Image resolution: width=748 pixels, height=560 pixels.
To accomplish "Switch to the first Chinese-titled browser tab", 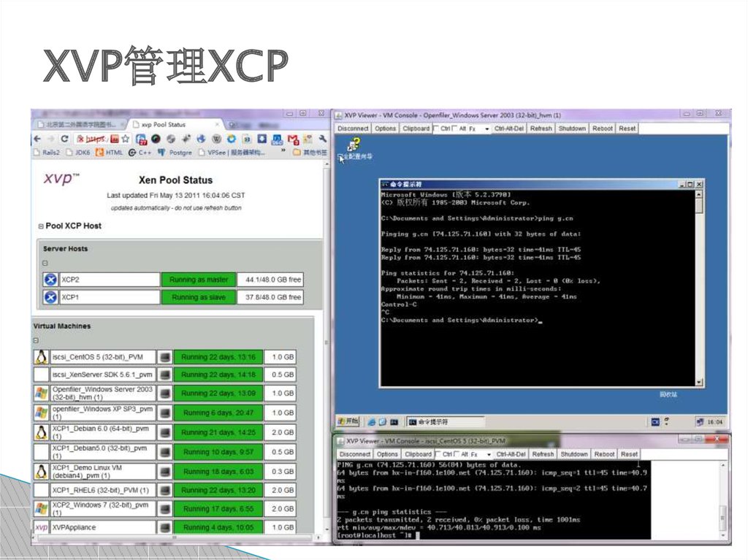I will [80, 125].
